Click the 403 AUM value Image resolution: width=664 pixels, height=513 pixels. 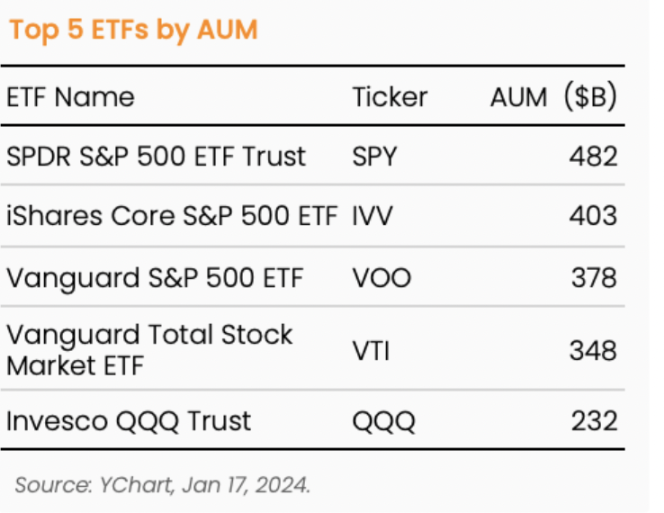[593, 216]
